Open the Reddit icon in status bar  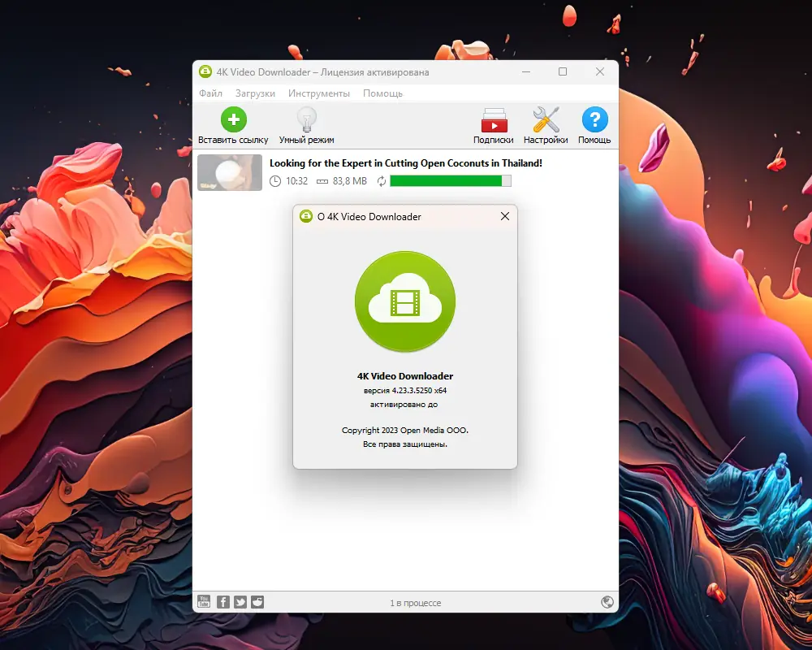click(257, 602)
